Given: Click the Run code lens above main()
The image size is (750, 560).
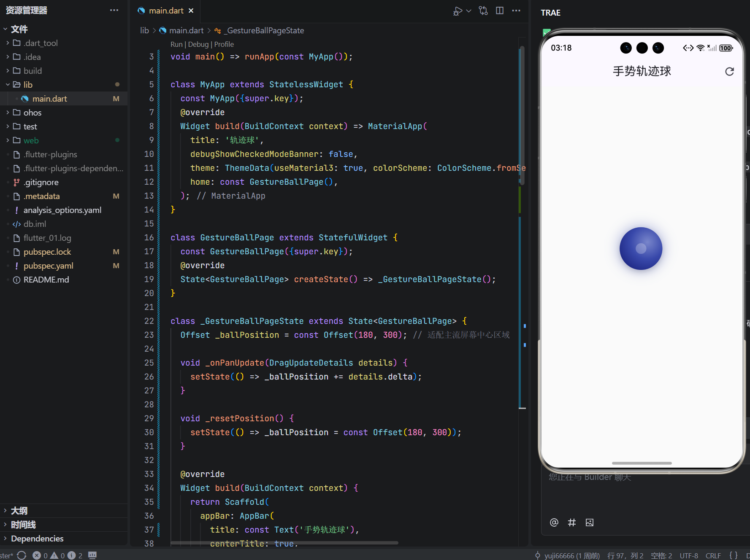Looking at the screenshot, I should (176, 44).
